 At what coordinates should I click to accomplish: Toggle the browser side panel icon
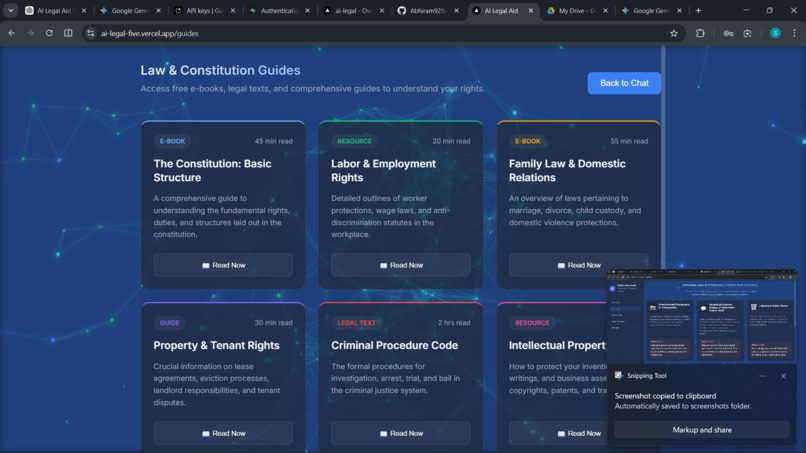click(x=68, y=33)
